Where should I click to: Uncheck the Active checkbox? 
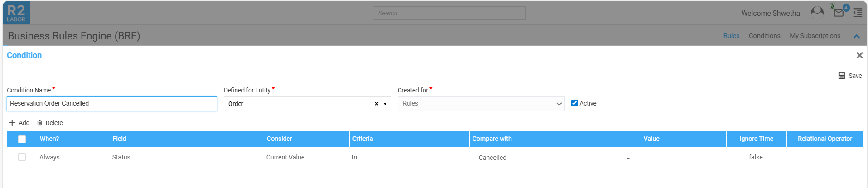tap(574, 103)
